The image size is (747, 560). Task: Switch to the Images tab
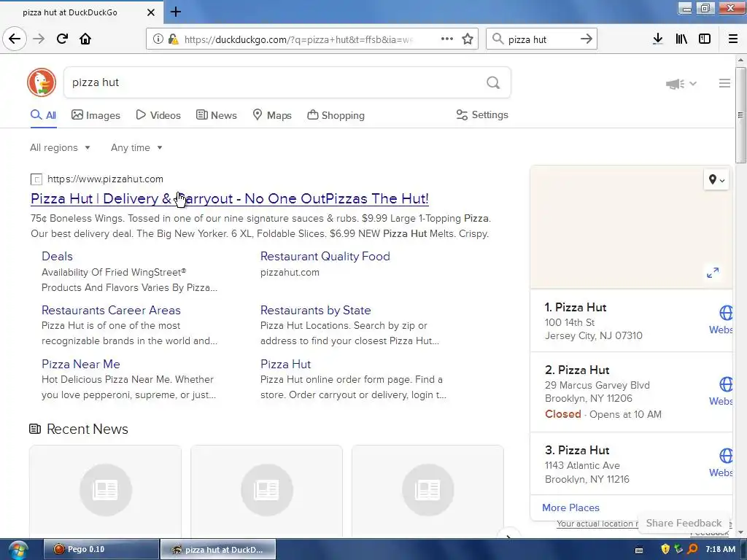coord(96,115)
